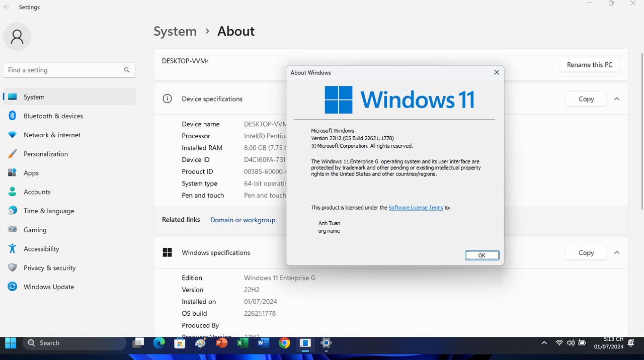644x360 pixels.
Task: Copy the Device specifications
Action: pos(586,99)
